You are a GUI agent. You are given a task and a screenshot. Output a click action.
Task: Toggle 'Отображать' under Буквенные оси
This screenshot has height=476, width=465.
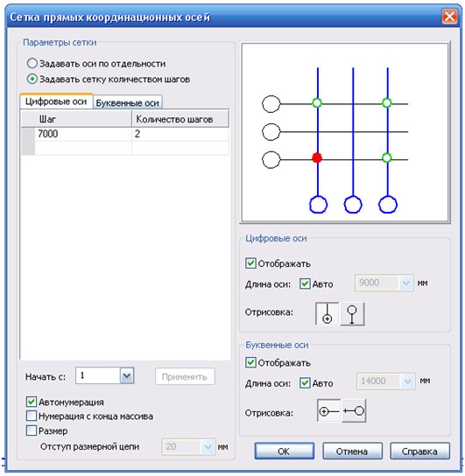250,362
